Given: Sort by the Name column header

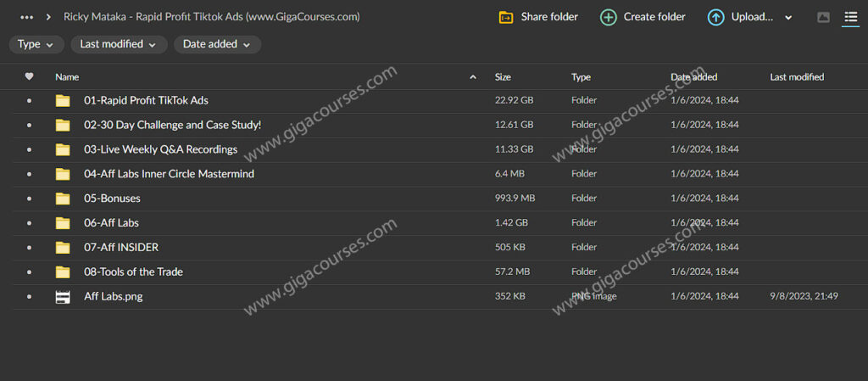Looking at the screenshot, I should click(67, 77).
